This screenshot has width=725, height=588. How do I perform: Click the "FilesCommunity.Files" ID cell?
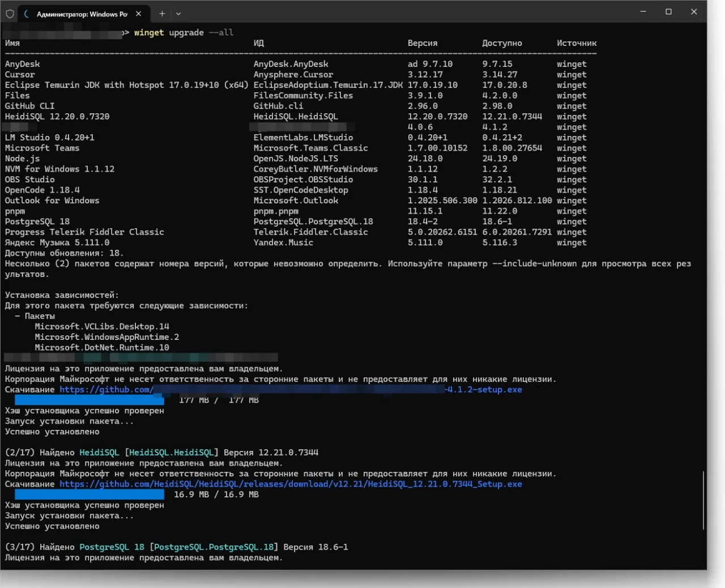coord(304,95)
